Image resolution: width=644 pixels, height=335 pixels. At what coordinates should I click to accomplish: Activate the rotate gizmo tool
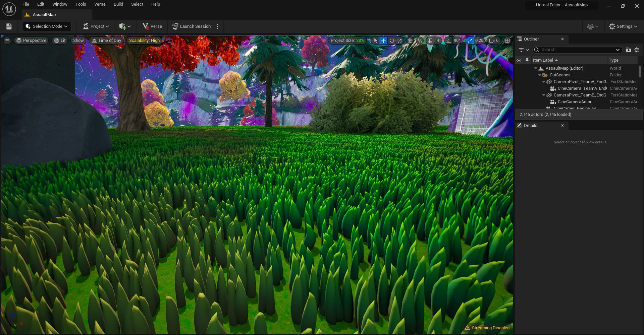coord(391,41)
